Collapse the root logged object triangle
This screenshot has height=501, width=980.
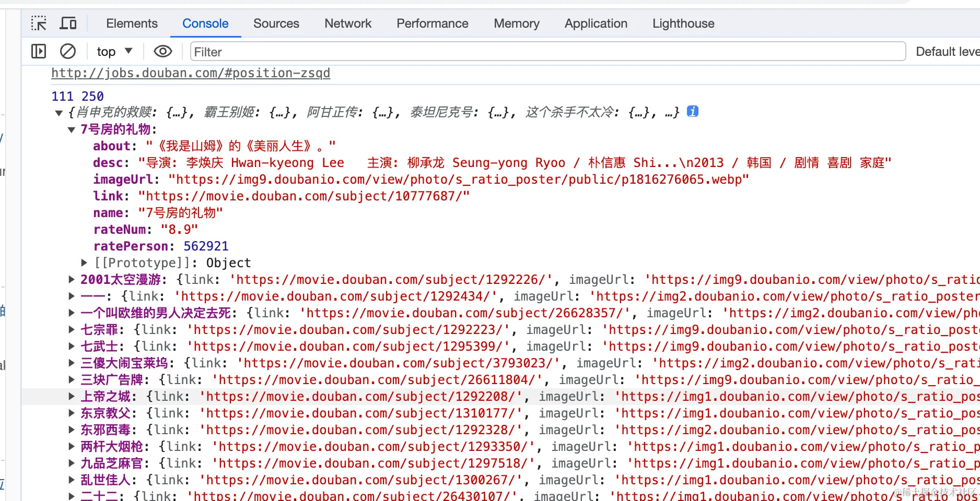point(59,113)
